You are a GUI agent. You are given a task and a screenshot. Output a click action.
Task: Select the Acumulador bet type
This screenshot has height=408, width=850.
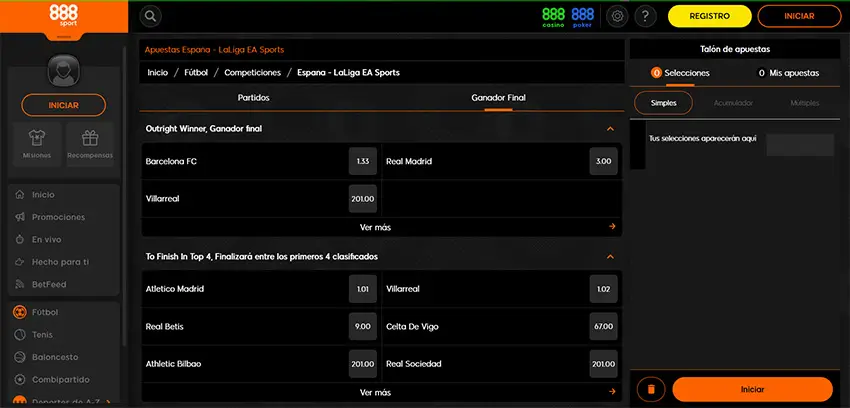click(733, 103)
